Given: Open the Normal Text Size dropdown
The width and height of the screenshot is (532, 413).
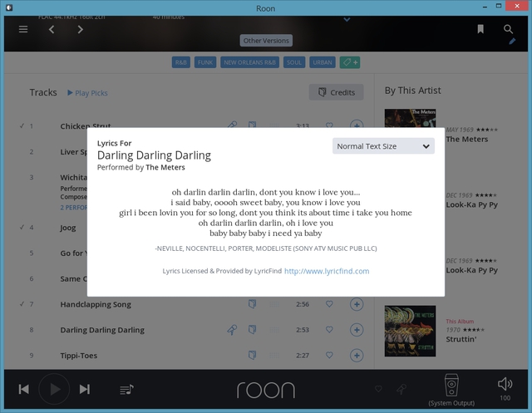Looking at the screenshot, I should [383, 146].
